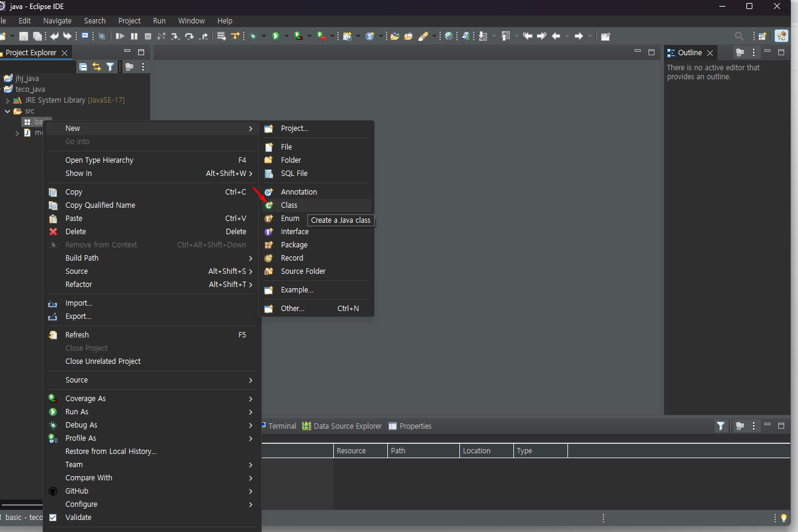Click the Open Web Browser globe icon

pyautogui.click(x=449, y=36)
